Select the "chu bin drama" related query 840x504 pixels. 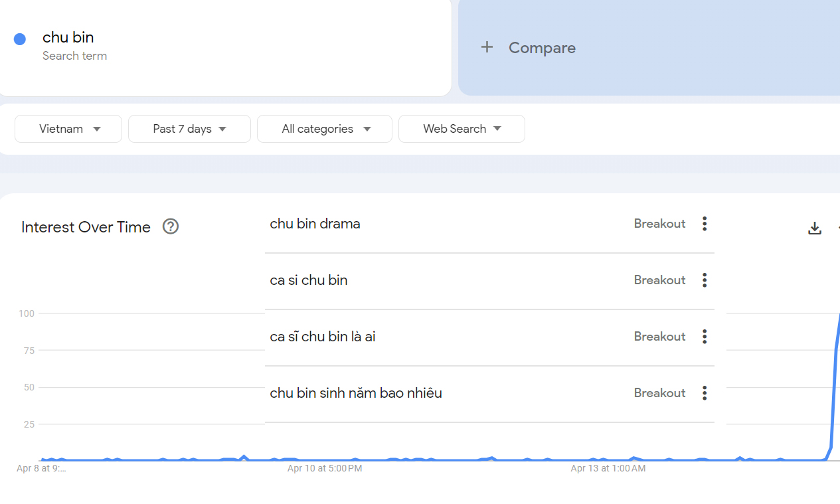pos(315,224)
